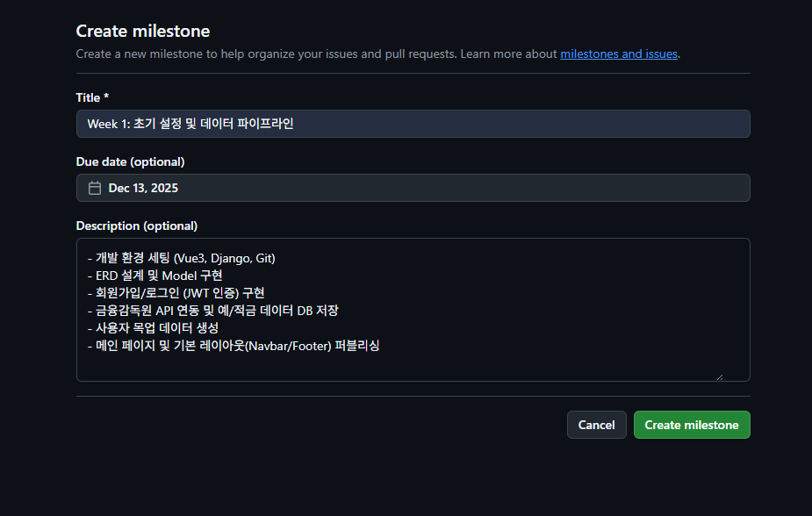Viewport: 812px width, 516px height.
Task: Click the Description (optional) label
Action: coord(137,226)
